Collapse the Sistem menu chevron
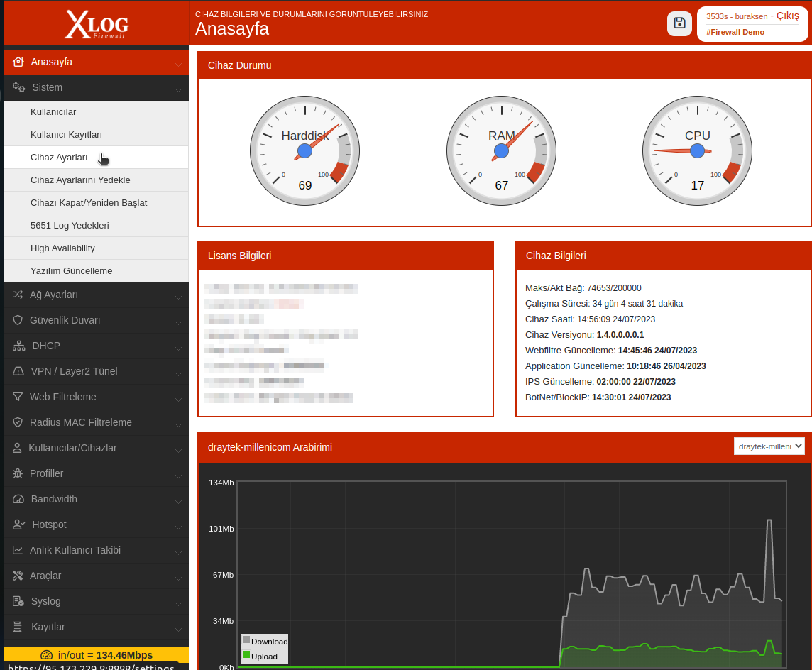 [178, 89]
